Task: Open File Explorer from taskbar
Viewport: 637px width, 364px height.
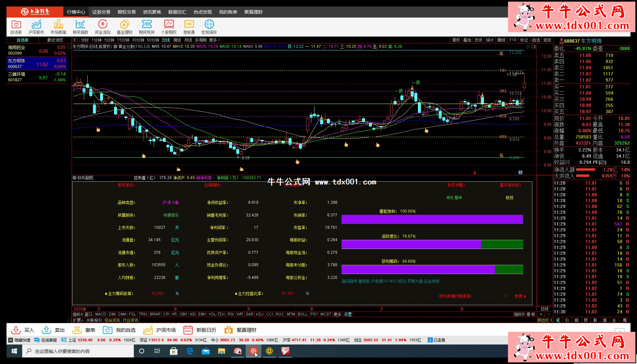Action: [x=222, y=351]
